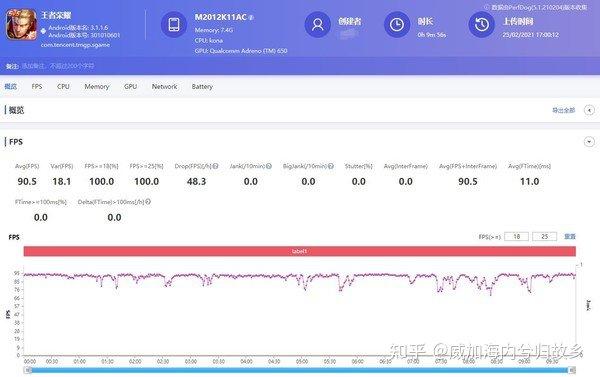
Task: Click the help icon beside Drop(FPS)
Action: click(215, 166)
